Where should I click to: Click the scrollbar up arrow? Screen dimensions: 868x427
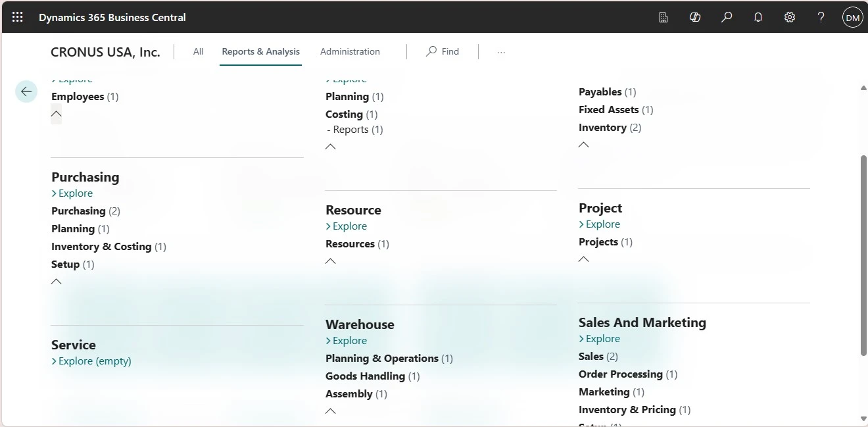tap(863, 88)
